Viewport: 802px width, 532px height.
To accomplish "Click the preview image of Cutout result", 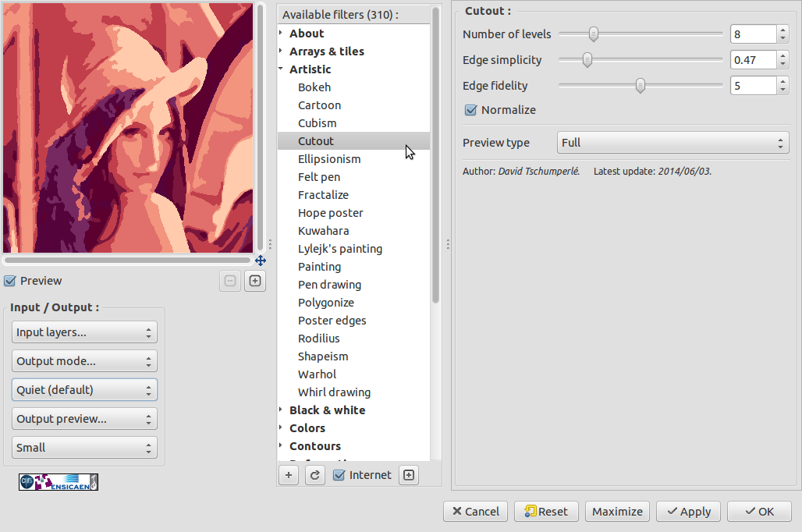I will click(128, 128).
